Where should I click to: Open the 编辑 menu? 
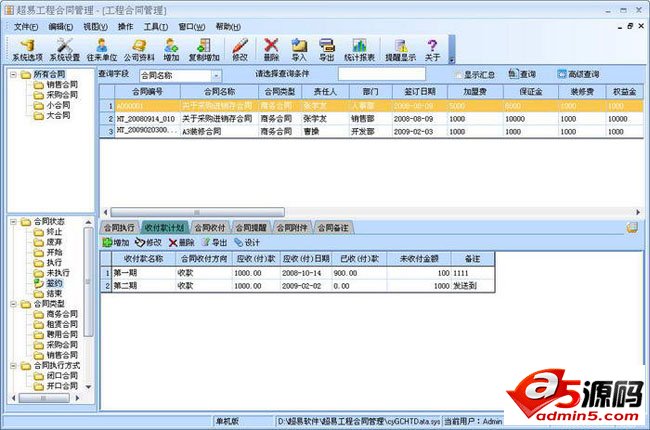(x=61, y=27)
